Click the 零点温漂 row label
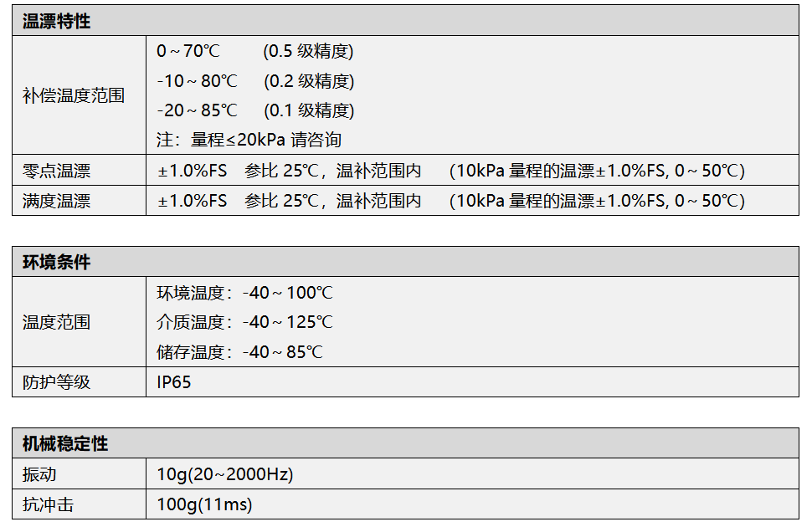 coord(56,171)
